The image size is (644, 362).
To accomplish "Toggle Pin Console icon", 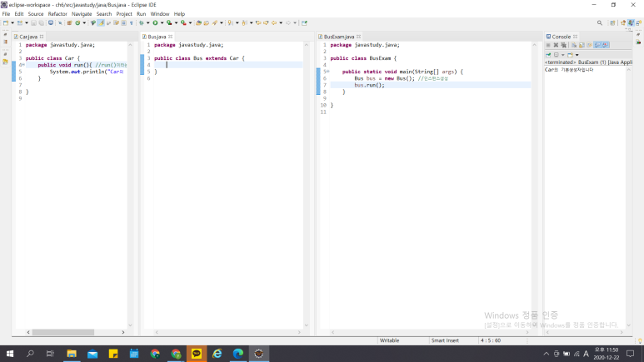I will pyautogui.click(x=548, y=55).
